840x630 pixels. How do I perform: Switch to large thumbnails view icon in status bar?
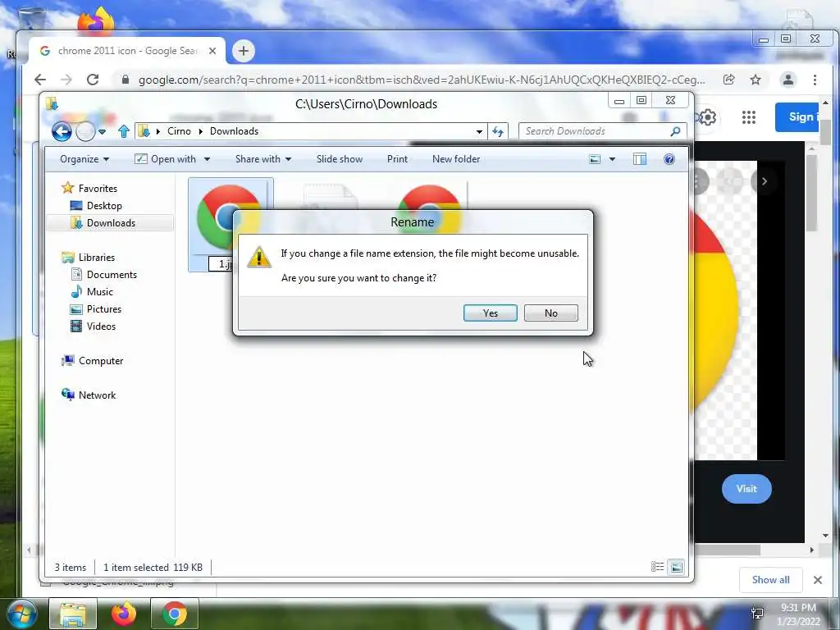(x=677, y=567)
